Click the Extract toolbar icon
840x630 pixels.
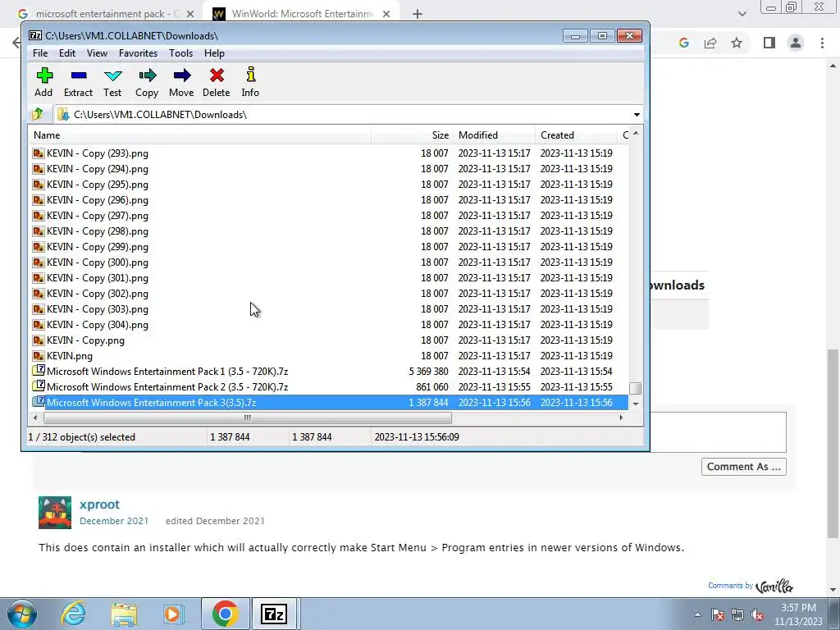click(x=78, y=82)
